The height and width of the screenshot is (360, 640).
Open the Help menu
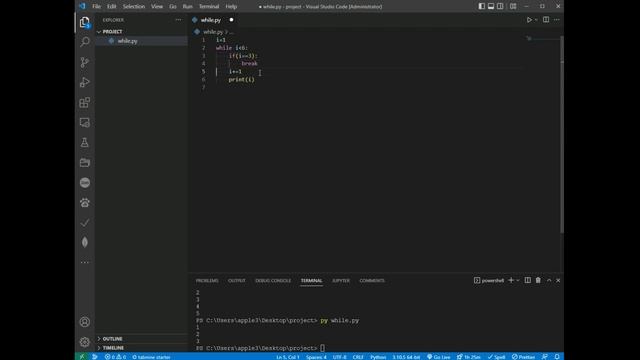(231, 6)
